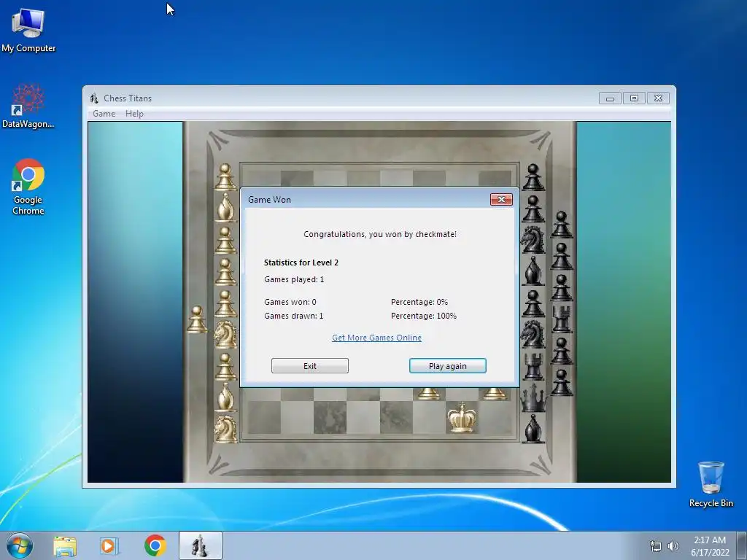
Task: Open the Help menu
Action: 134,113
